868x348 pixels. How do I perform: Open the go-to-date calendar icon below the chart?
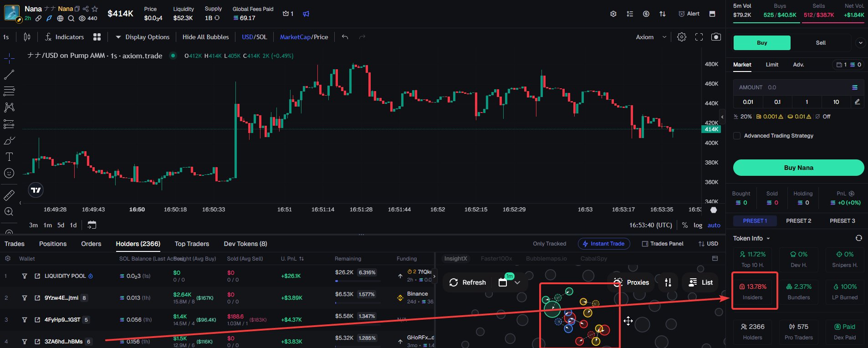92,225
